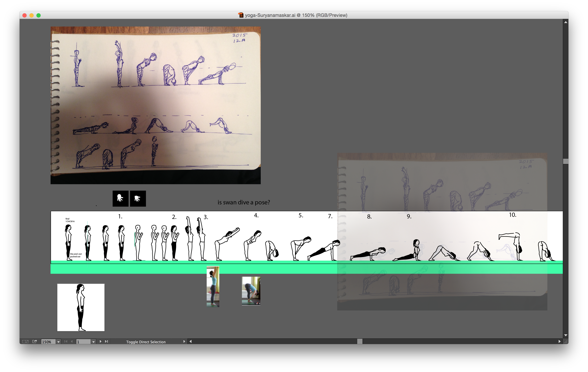Click the resize grip at window corner
Image resolution: width=588 pixels, height=372 pixels.
(566, 342)
